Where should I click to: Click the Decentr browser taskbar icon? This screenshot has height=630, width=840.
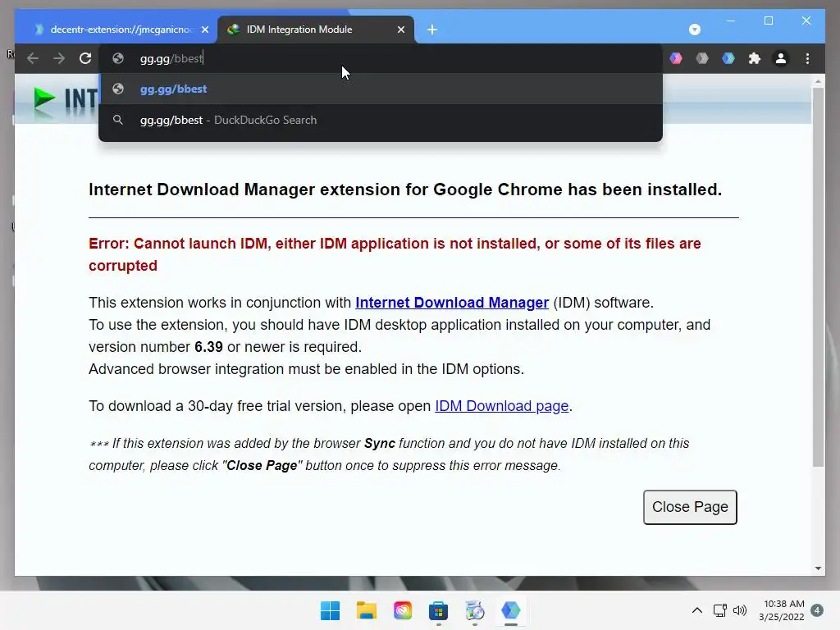point(510,610)
